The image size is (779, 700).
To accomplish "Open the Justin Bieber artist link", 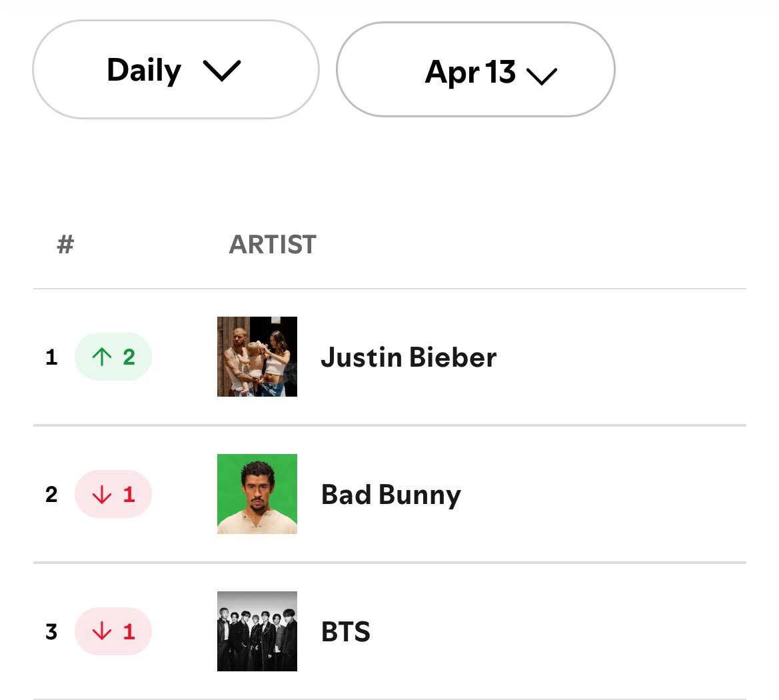I will tap(408, 357).
